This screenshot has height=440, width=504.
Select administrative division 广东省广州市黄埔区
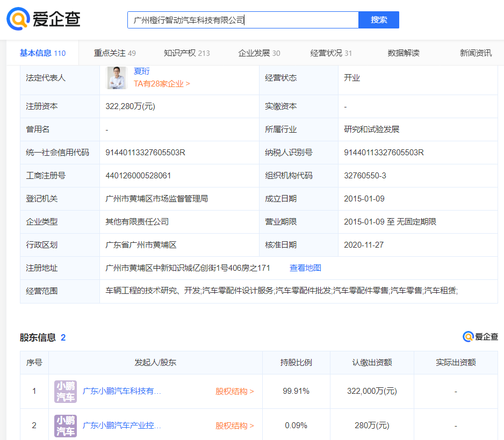141,245
